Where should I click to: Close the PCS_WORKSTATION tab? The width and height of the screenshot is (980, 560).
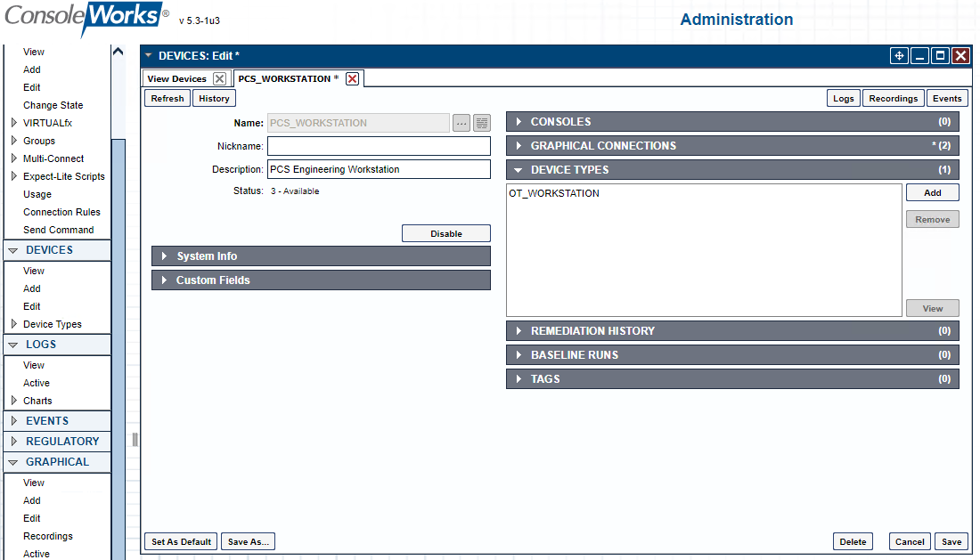click(x=353, y=78)
